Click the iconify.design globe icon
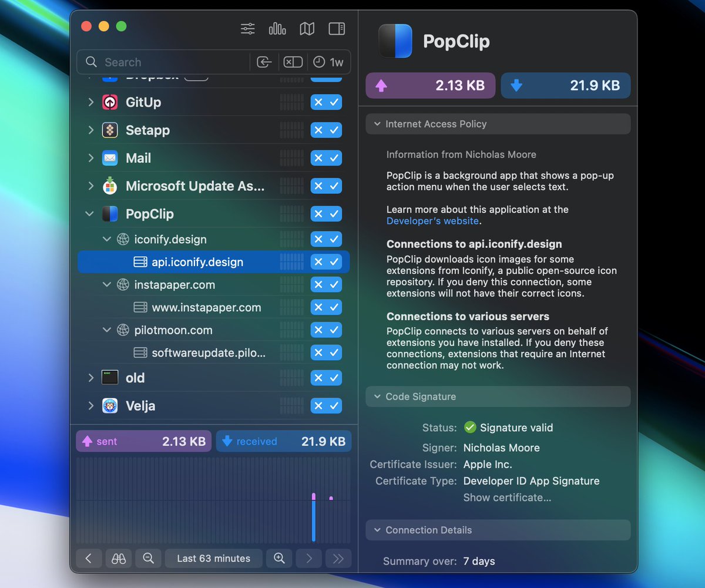 (123, 239)
